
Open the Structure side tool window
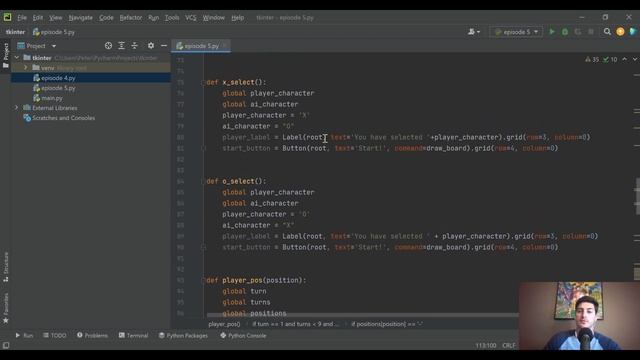pos(6,267)
